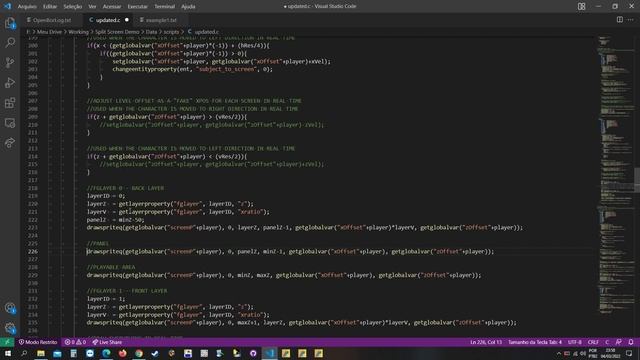Click the Modo Restrito status bar item
Image resolution: width=640 pixels, height=360 pixels.
tap(38, 342)
